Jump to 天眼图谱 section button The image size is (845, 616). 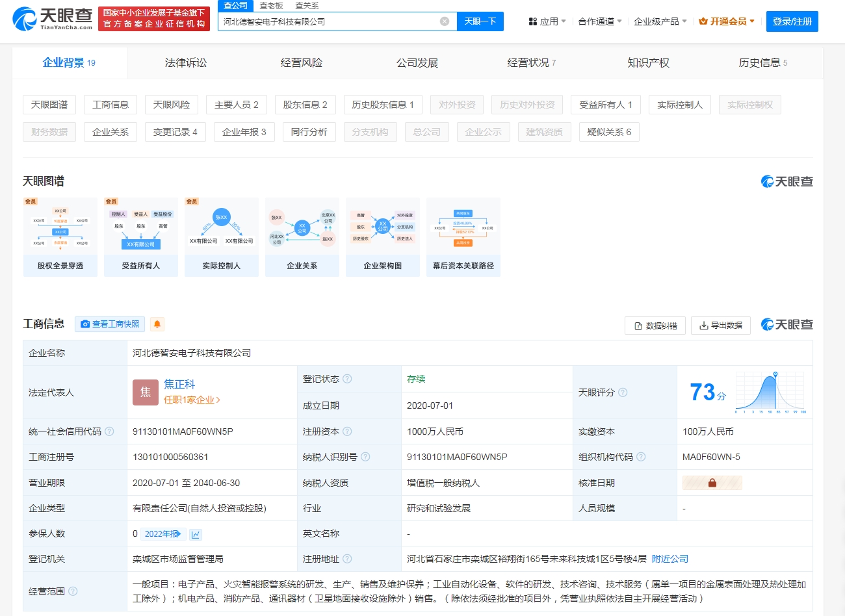(49, 105)
